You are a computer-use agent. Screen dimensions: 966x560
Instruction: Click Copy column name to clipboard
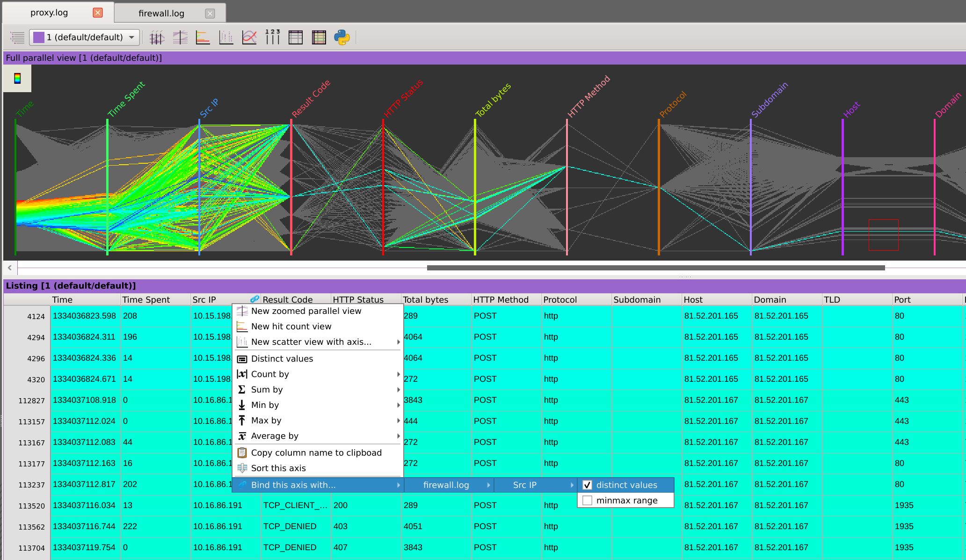pyautogui.click(x=316, y=453)
